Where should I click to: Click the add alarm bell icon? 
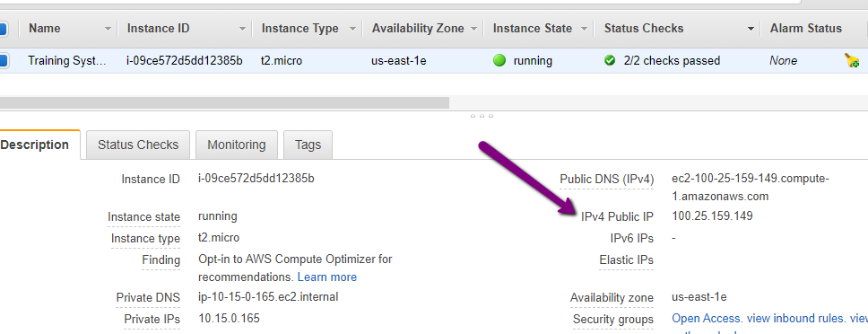pos(852,60)
